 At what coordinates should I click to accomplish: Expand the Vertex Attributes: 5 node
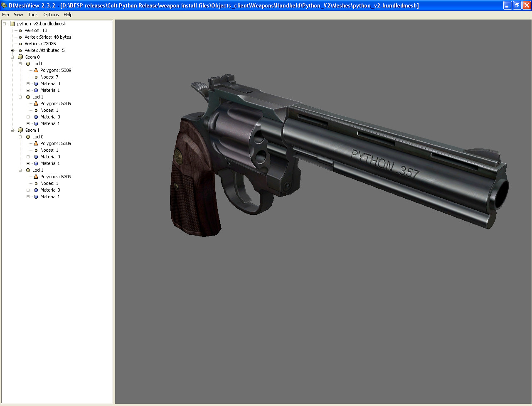(12, 50)
